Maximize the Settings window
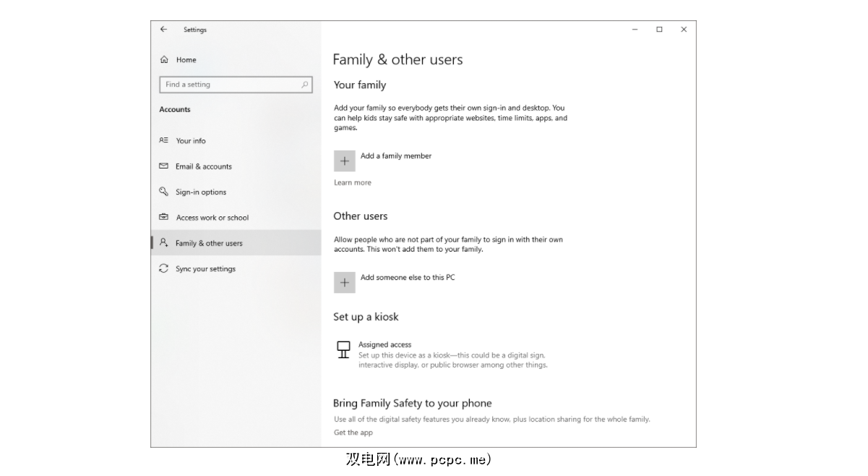 coord(659,30)
